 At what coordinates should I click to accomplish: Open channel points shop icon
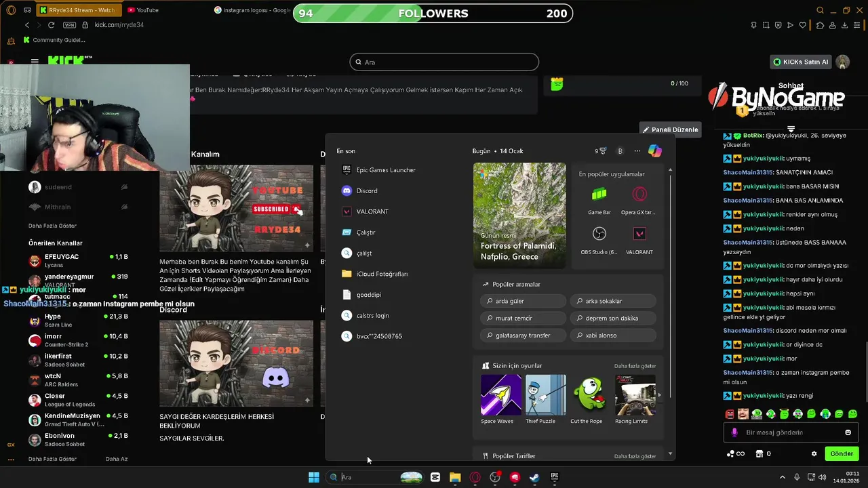click(759, 454)
